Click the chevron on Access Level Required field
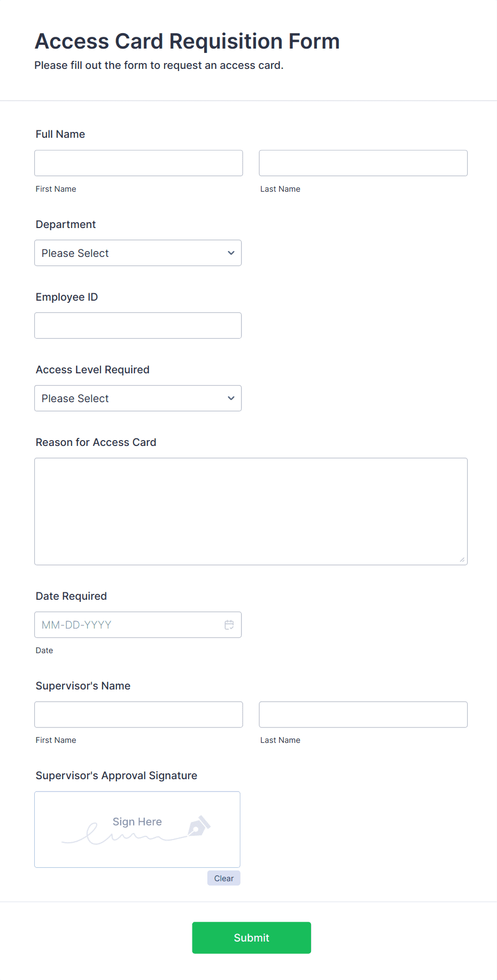The image size is (497, 980). click(x=230, y=398)
